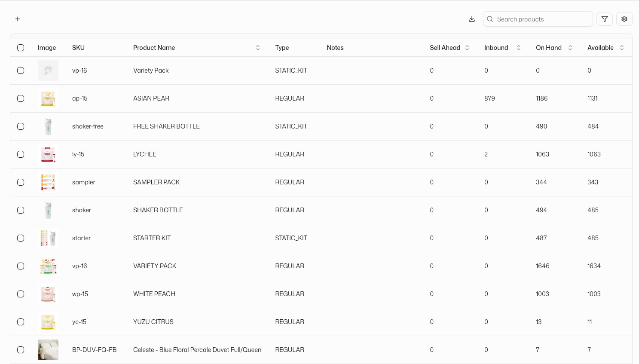Image resolution: width=639 pixels, height=364 pixels.
Task: Click the Available column header
Action: coord(600,48)
